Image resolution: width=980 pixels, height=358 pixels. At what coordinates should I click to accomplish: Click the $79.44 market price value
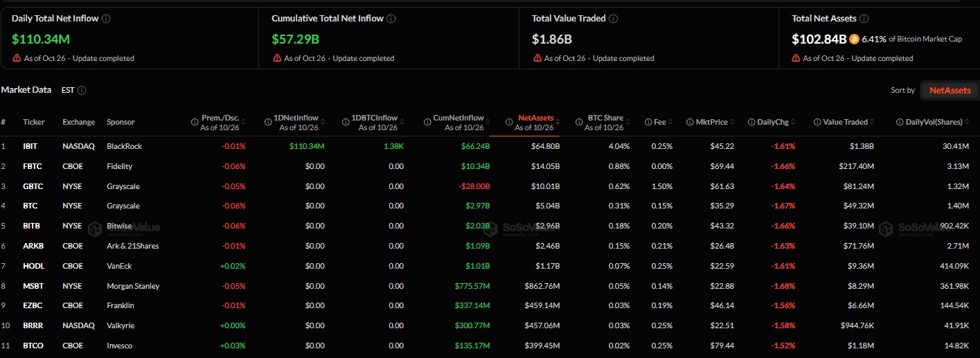click(x=723, y=346)
